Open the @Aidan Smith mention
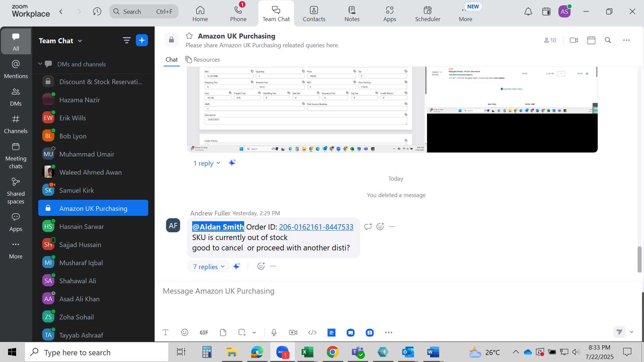This screenshot has width=644, height=362. click(x=218, y=227)
